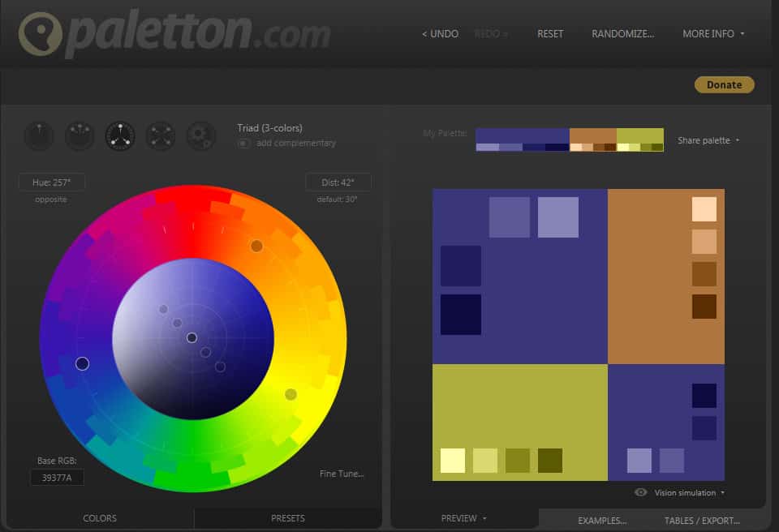This screenshot has width=779, height=532.
Task: Click the base color dot on wheel
Action: [82, 364]
